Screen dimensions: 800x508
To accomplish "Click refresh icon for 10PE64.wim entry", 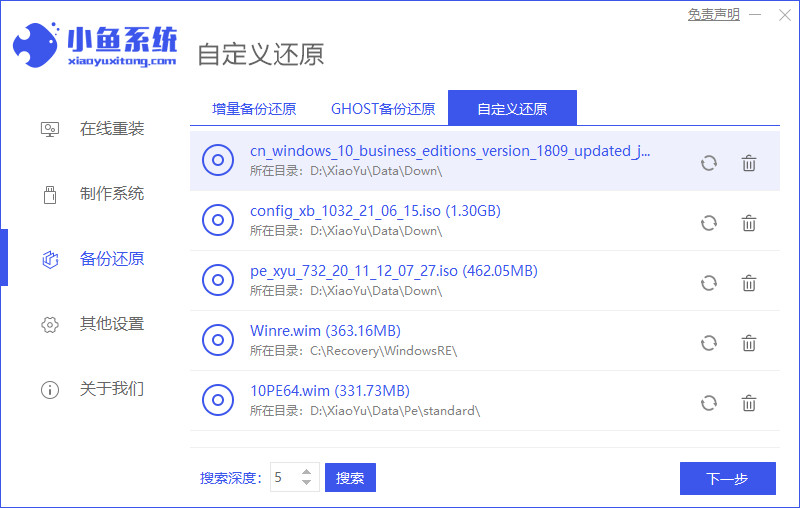I will 709,403.
